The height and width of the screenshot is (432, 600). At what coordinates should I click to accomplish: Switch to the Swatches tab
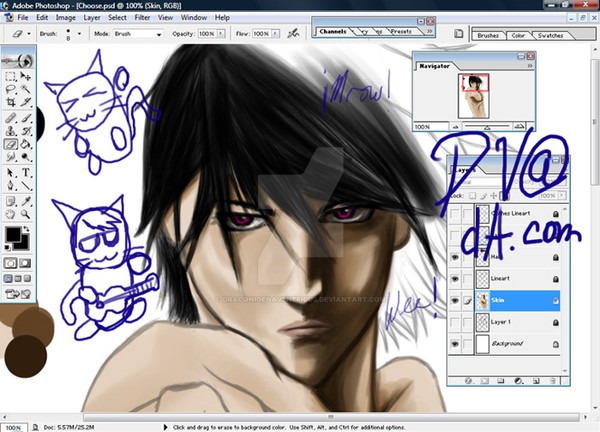coord(550,35)
